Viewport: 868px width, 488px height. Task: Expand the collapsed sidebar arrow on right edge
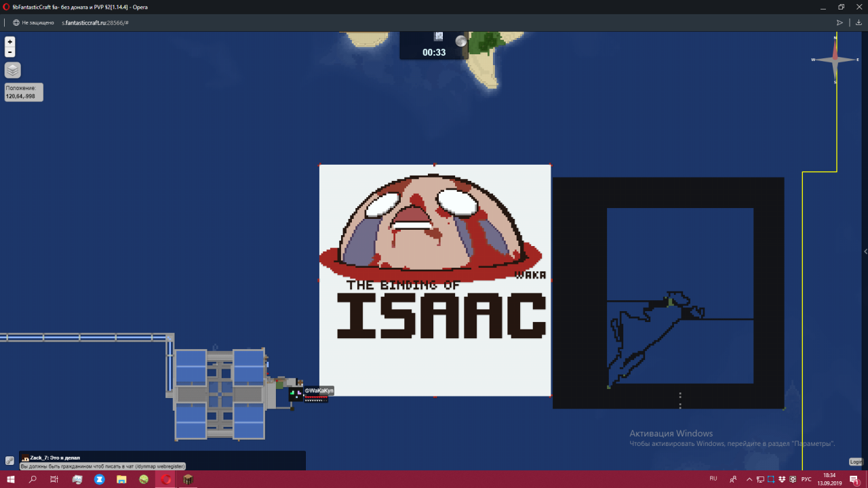tap(865, 251)
